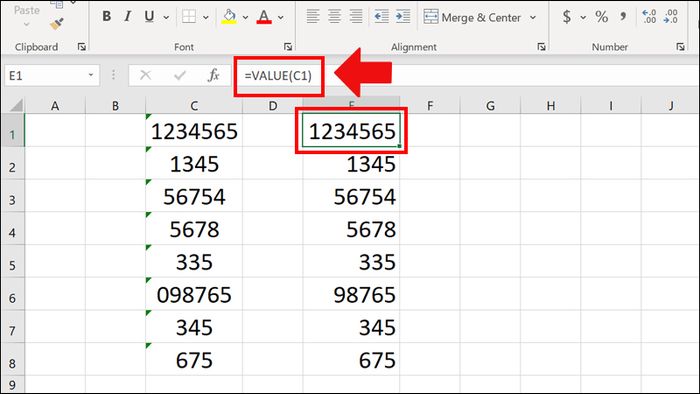
Task: Select row 8 header
Action: (13, 359)
